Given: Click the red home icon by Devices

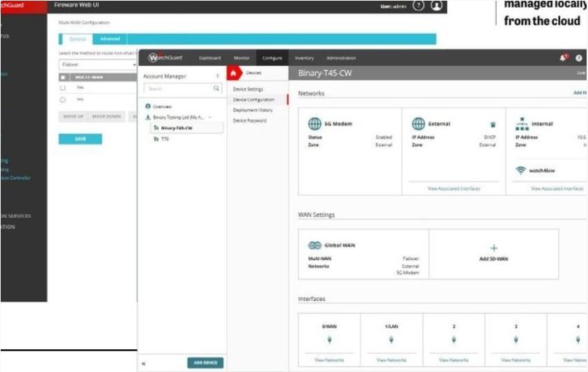Looking at the screenshot, I should (233, 73).
